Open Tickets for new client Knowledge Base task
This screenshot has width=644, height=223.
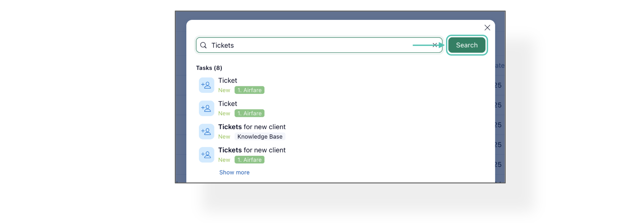pos(252,127)
